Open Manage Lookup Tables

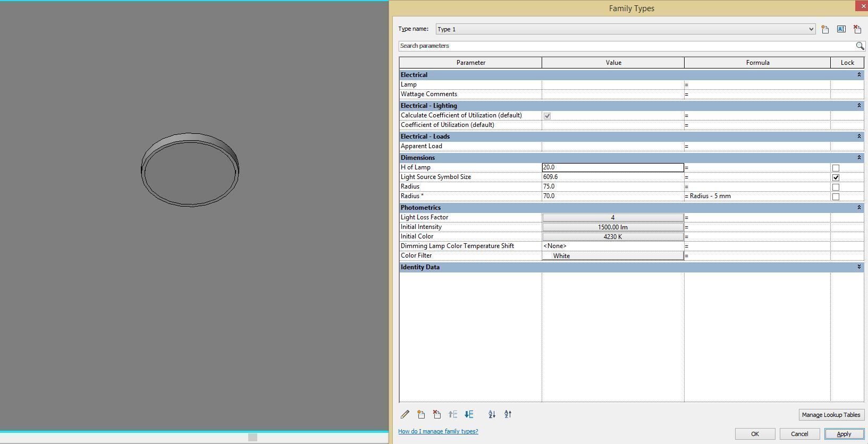[x=831, y=415]
